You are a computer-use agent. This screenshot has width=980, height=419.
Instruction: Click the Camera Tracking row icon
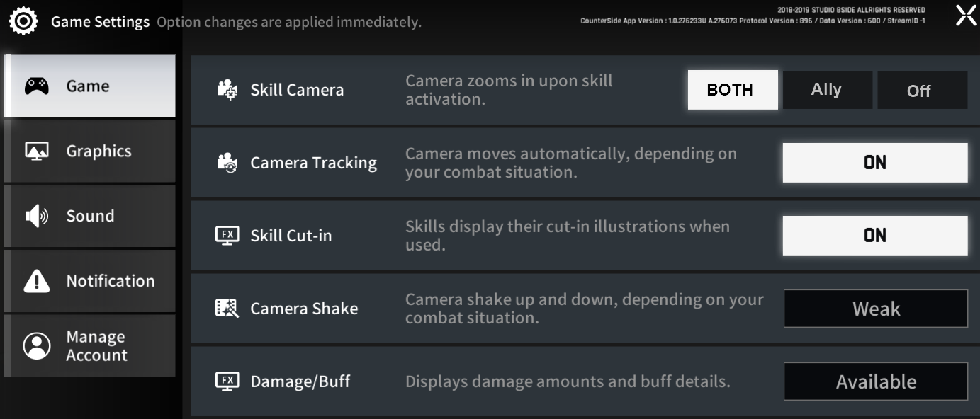(x=227, y=163)
